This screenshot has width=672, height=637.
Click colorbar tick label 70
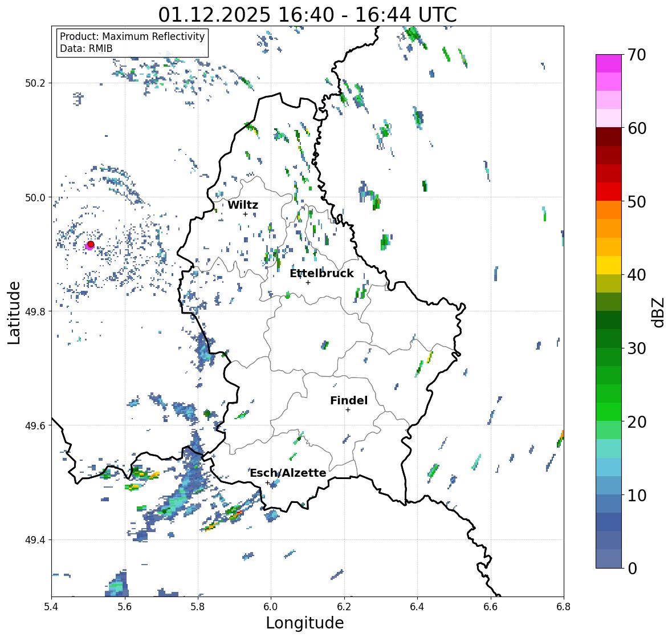pyautogui.click(x=637, y=55)
